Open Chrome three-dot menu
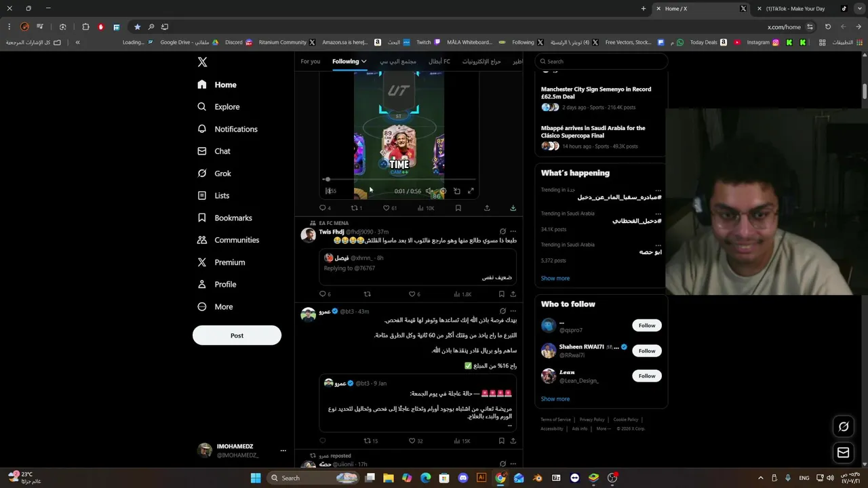 [9, 27]
